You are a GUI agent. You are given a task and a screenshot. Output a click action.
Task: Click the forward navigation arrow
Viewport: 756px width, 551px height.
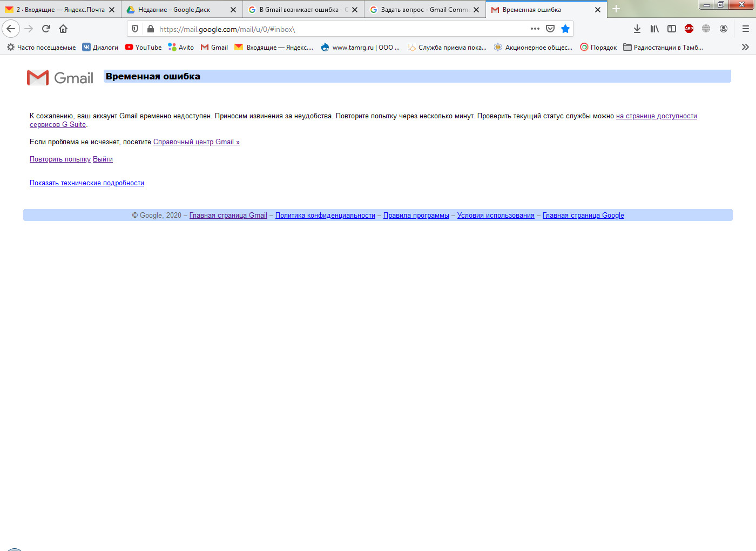pos(29,29)
